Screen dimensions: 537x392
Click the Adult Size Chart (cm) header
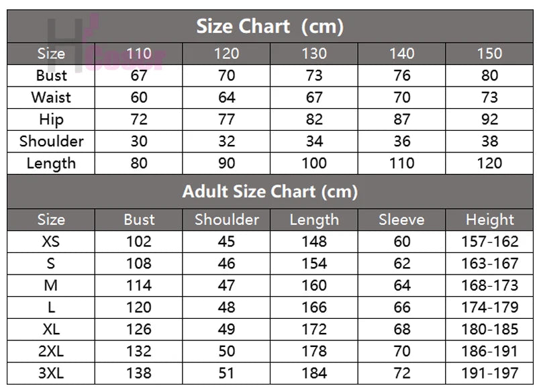pyautogui.click(x=270, y=191)
